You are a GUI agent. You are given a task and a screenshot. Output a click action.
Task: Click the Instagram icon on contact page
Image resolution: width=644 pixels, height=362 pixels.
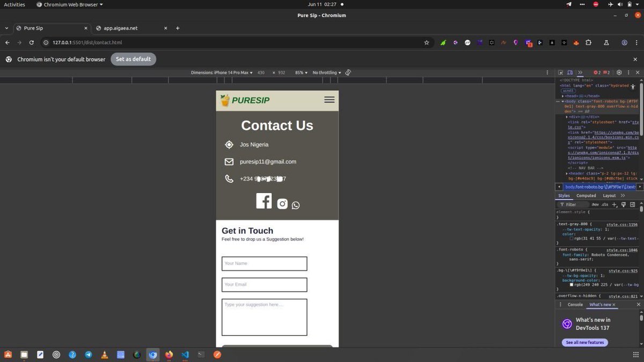pos(282,204)
